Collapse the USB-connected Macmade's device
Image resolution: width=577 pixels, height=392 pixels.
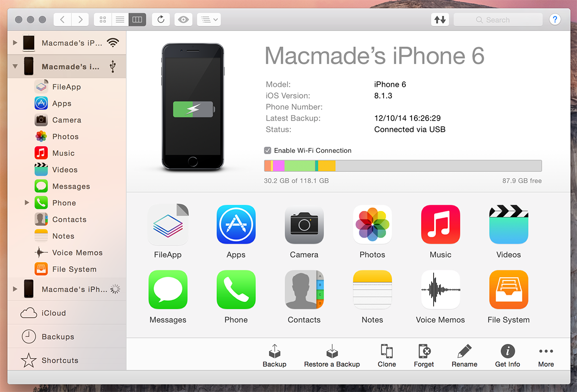coord(15,67)
